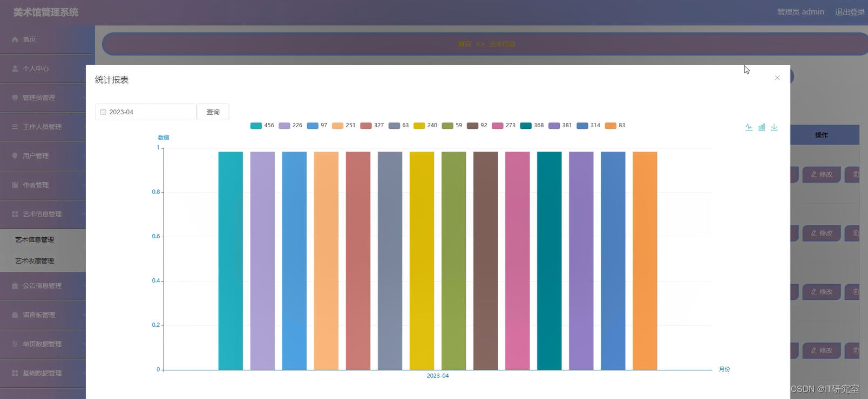Toggle legend series 97
868x399 pixels.
click(317, 126)
